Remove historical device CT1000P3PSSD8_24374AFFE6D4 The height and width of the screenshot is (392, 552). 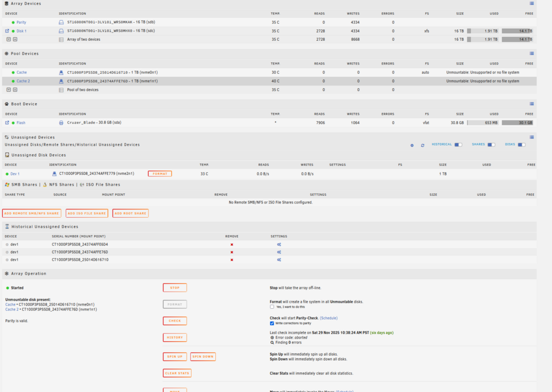pos(232,244)
